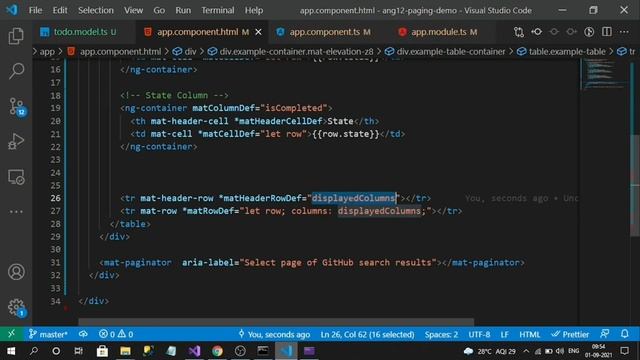This screenshot has height=360, width=640.
Task: Open the Remote Explorer view
Action: 16,177
